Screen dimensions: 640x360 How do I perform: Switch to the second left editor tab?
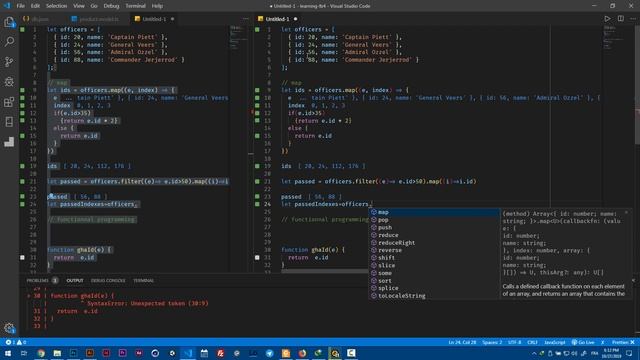coord(98,19)
